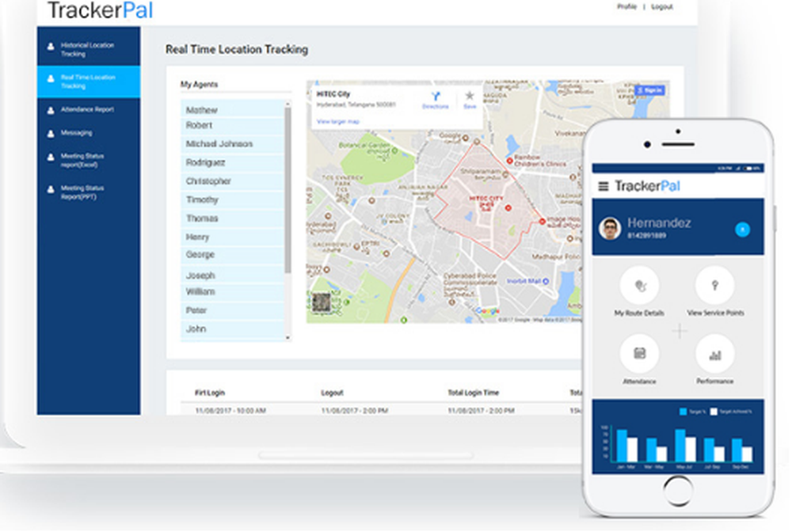Click the agents list scroll down arrow
792x532 pixels.
(x=288, y=338)
